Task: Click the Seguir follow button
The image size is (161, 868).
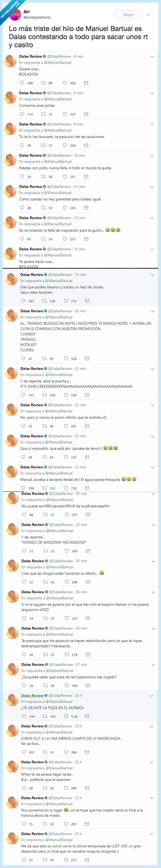Action: 128,15
